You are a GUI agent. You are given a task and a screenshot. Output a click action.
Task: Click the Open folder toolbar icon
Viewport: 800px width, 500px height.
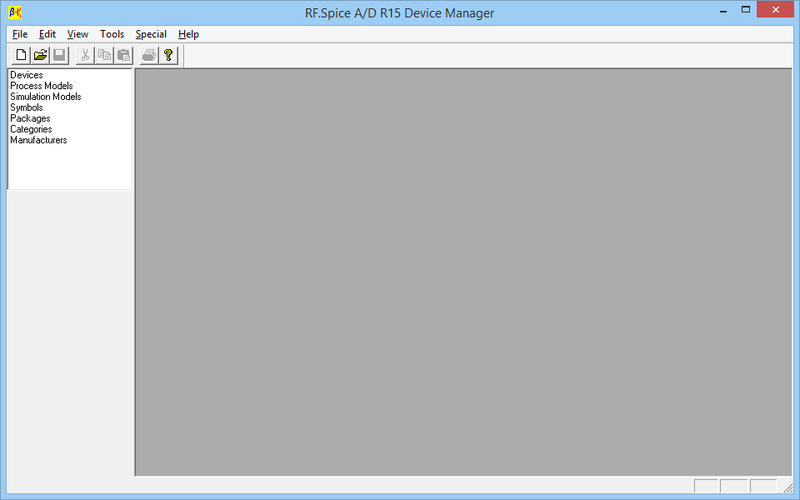[40, 55]
